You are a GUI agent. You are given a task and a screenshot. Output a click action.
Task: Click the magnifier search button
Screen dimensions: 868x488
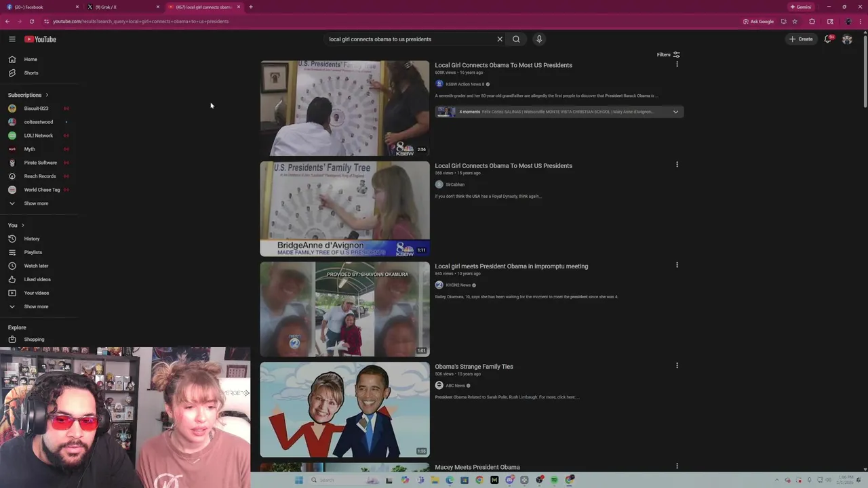tap(516, 39)
